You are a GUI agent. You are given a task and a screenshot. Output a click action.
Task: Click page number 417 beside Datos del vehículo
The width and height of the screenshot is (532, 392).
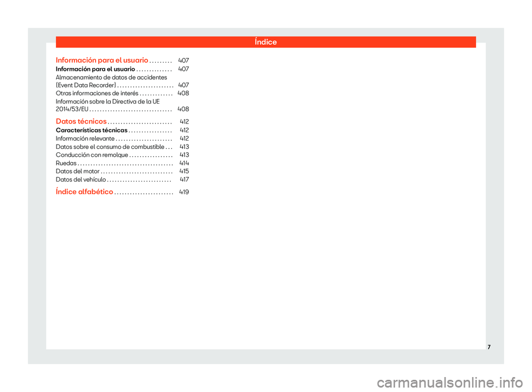184,179
